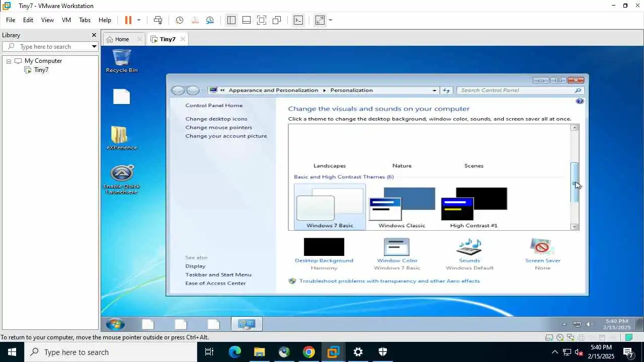Open the File menu
This screenshot has width=644, height=362.
11,20
